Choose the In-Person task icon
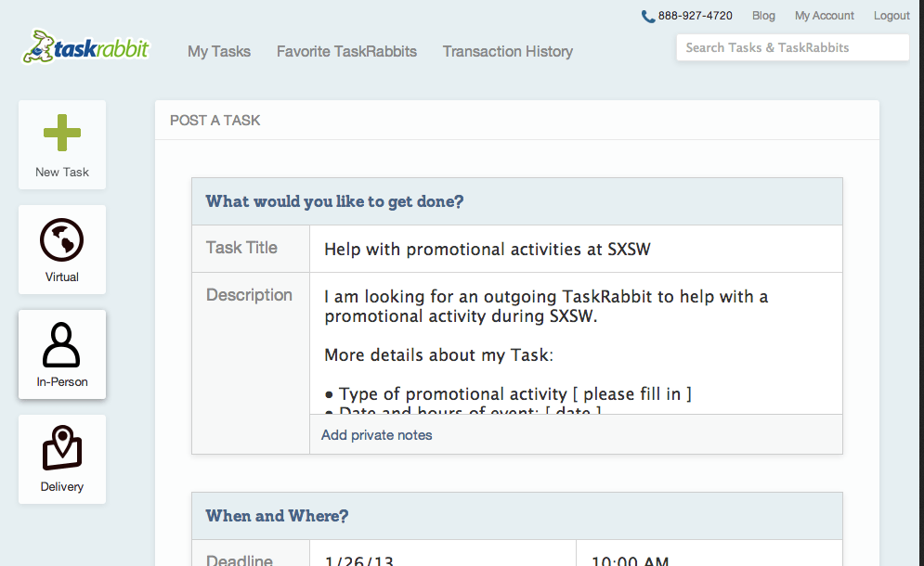 pyautogui.click(x=62, y=344)
